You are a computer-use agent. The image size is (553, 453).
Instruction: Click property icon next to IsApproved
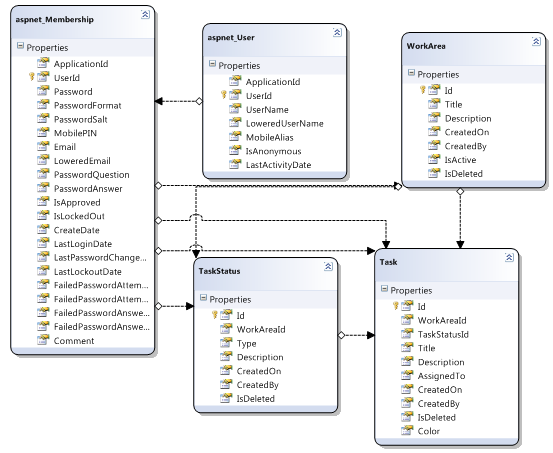(43, 201)
